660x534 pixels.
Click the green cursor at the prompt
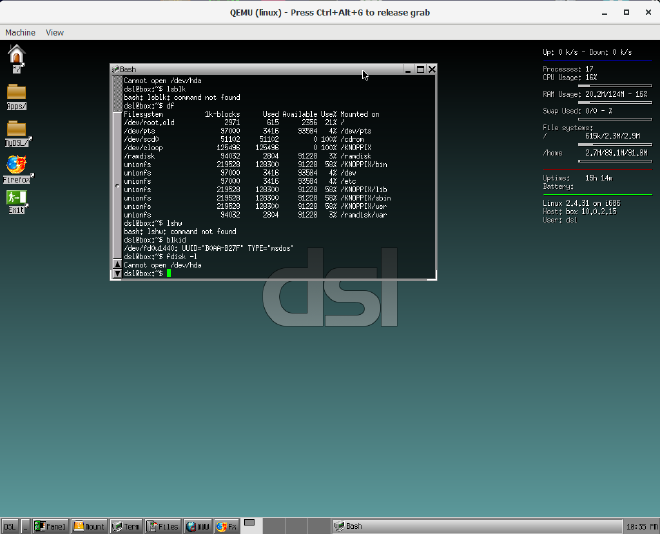tap(169, 273)
